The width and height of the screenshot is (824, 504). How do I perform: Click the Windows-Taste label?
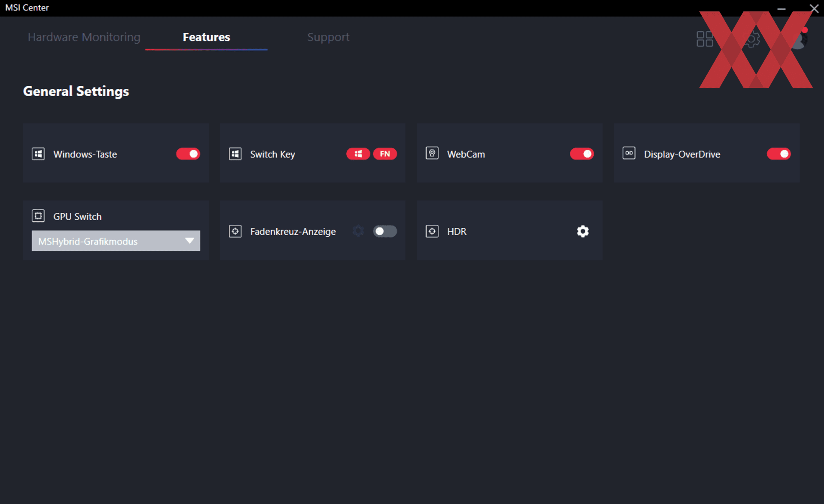click(x=85, y=154)
